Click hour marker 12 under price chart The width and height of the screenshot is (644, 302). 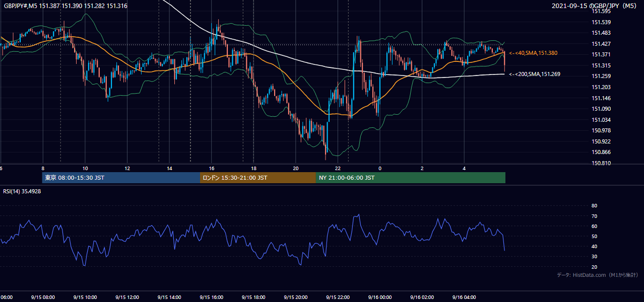pyautogui.click(x=127, y=168)
